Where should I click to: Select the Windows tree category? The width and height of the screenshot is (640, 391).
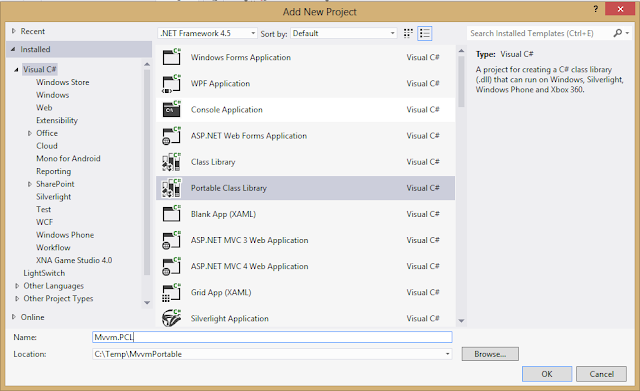[x=53, y=95]
